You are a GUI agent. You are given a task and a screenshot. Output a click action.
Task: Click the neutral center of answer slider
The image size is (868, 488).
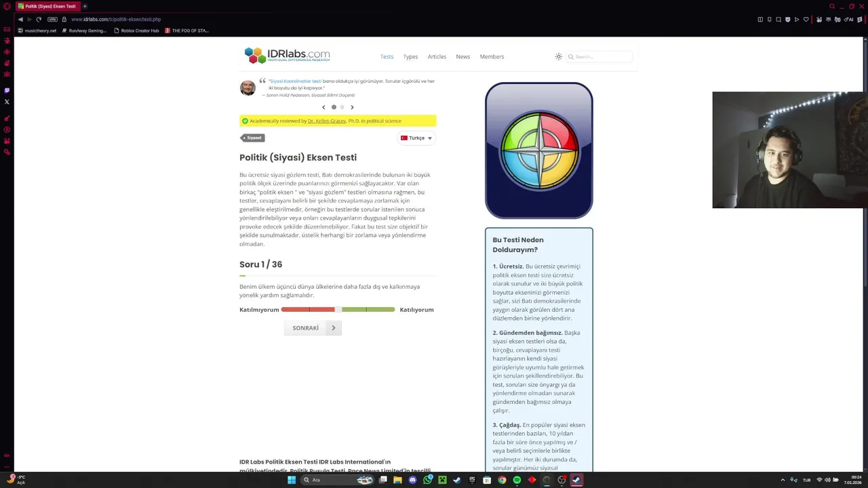click(x=338, y=310)
